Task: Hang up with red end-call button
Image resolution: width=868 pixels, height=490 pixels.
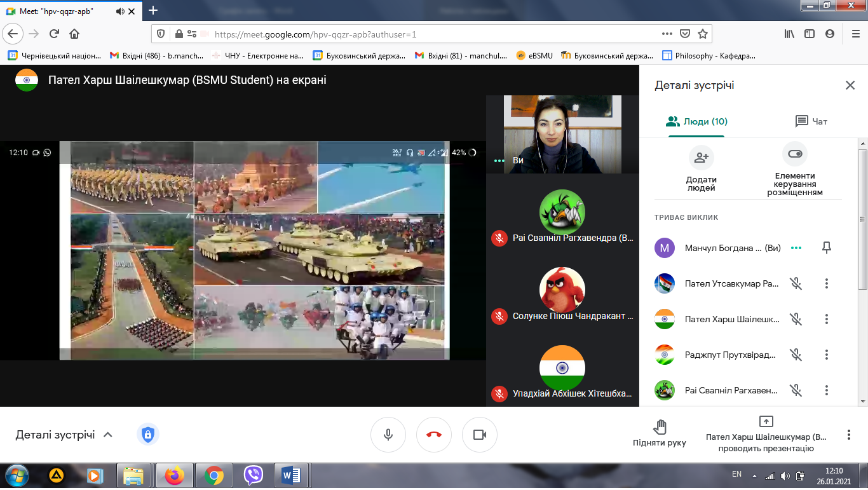Action: tap(434, 435)
